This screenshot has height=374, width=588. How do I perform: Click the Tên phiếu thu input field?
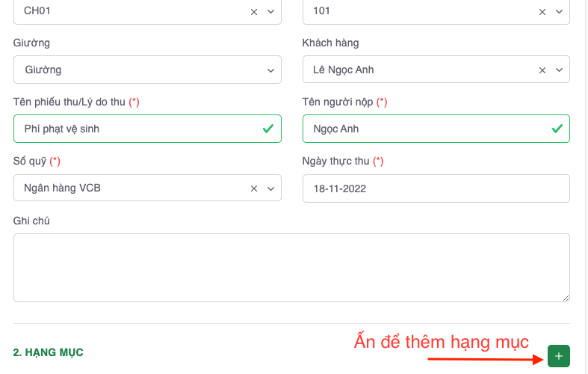click(x=134, y=129)
